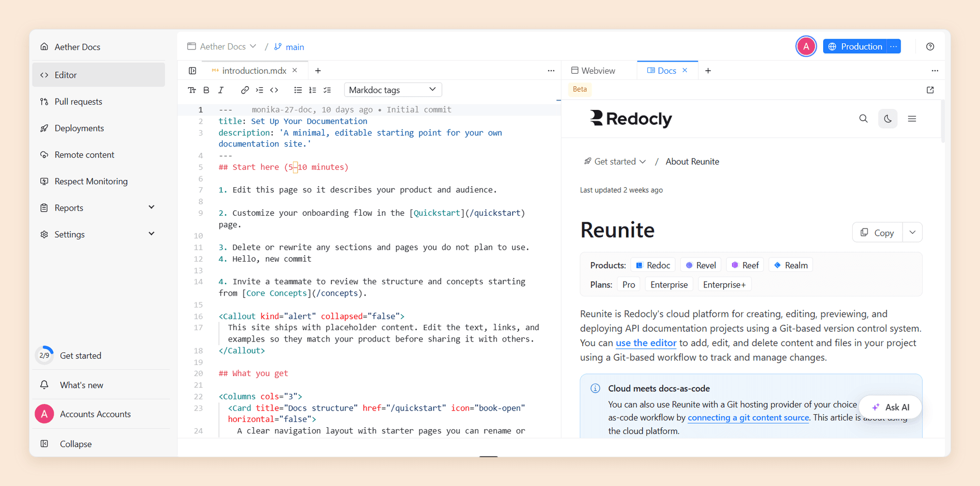
Task: Open Aether Docs home in sidebar
Action: click(x=99, y=47)
